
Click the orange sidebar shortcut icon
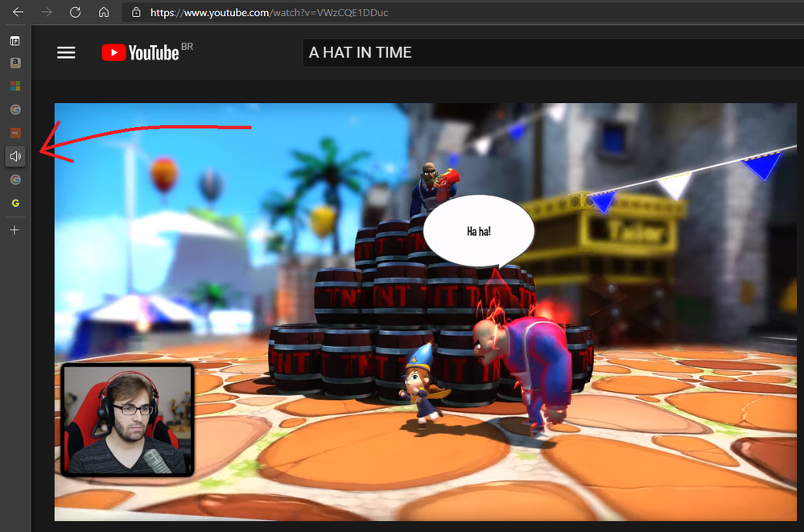pyautogui.click(x=14, y=132)
